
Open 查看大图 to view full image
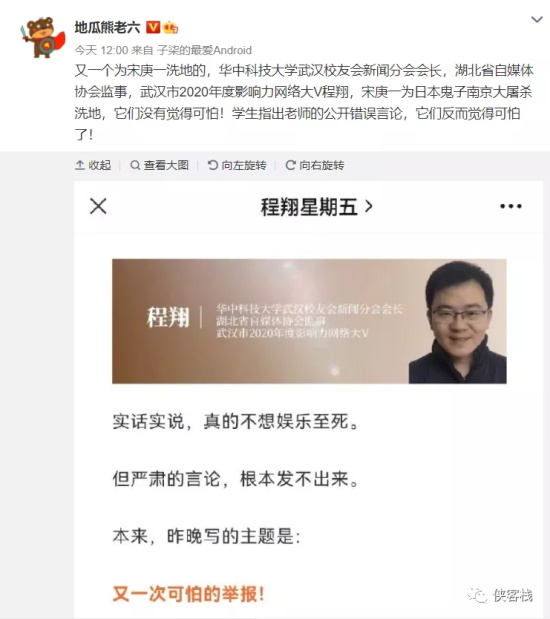click(160, 165)
